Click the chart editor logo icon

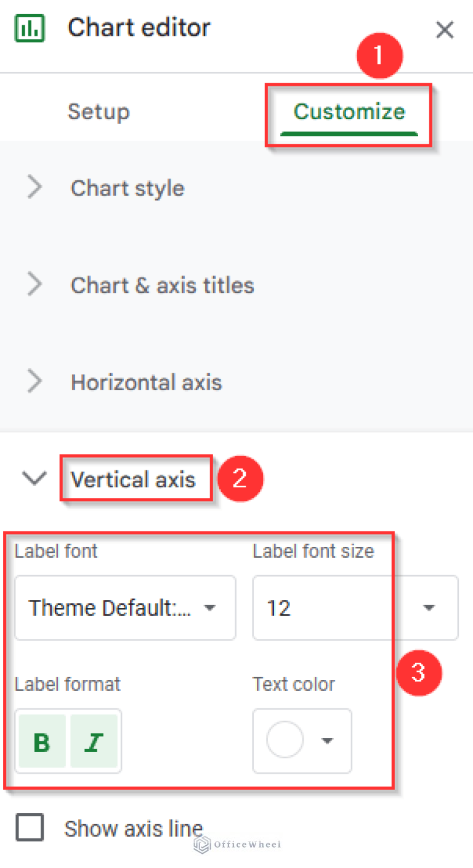(30, 28)
